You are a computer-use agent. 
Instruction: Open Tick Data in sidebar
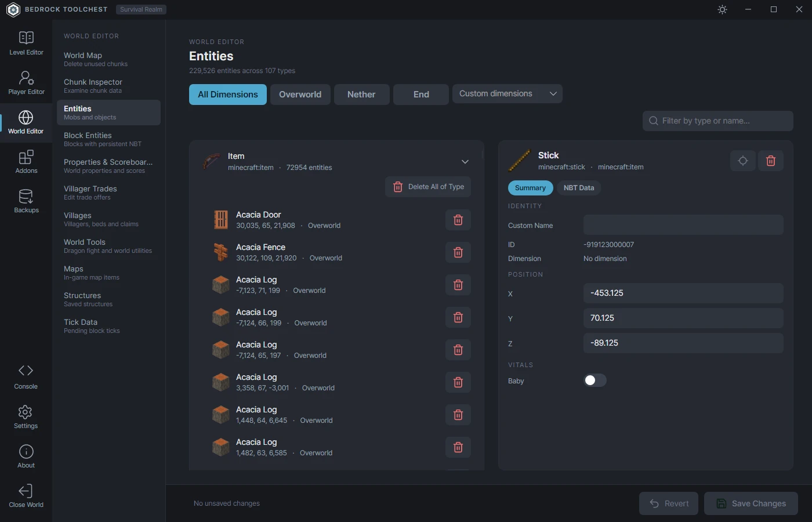tap(108, 326)
